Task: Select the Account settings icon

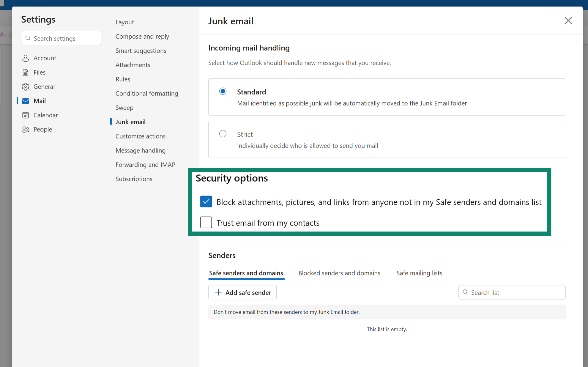Action: (x=26, y=58)
